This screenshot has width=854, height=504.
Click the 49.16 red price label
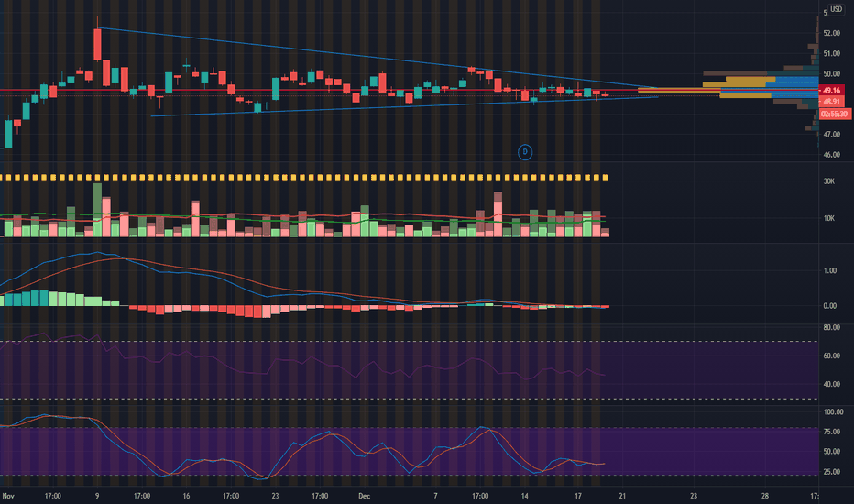[831, 91]
